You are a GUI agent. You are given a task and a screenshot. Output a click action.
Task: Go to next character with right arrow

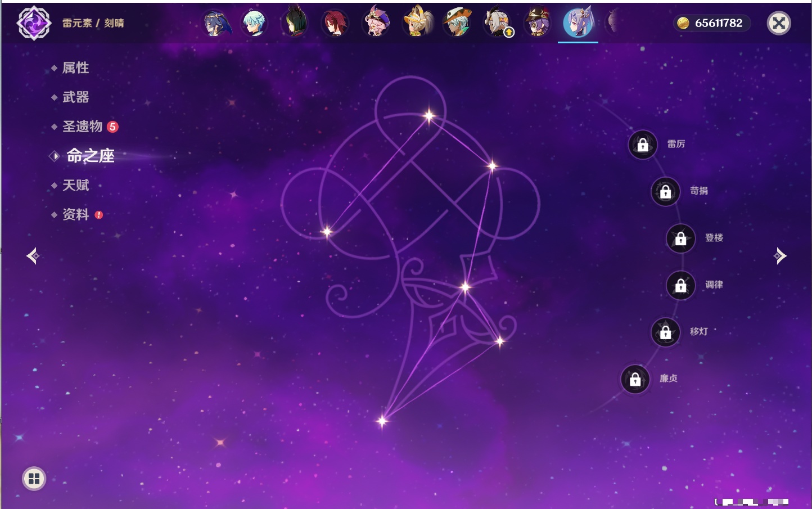pos(780,256)
